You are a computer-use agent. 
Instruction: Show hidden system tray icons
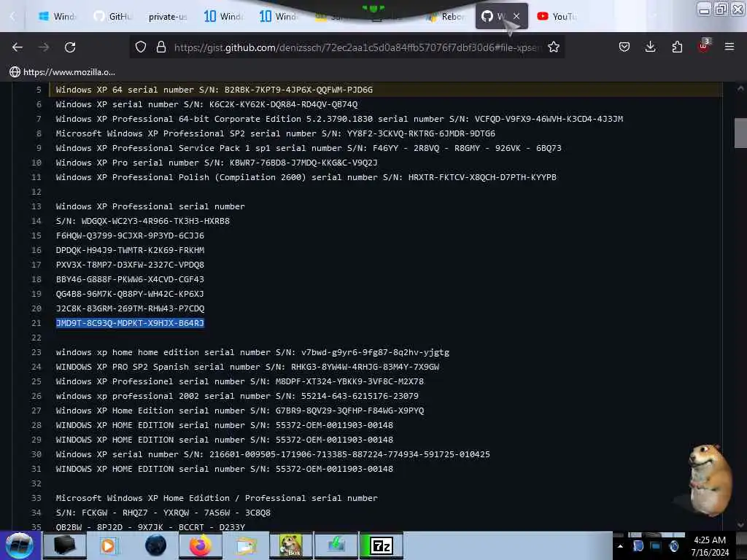(620, 546)
